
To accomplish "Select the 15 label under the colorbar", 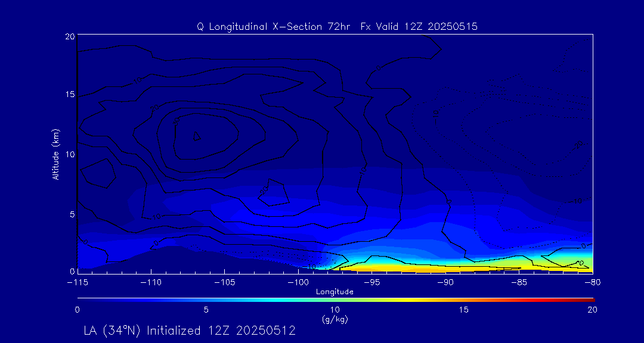I will [464, 310].
